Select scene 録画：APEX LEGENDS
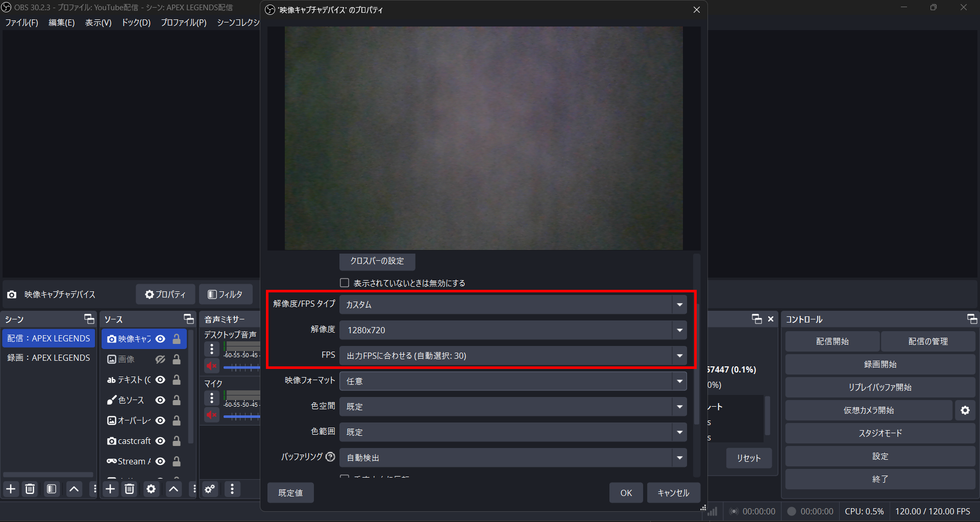Viewport: 980px width, 522px height. click(x=48, y=358)
